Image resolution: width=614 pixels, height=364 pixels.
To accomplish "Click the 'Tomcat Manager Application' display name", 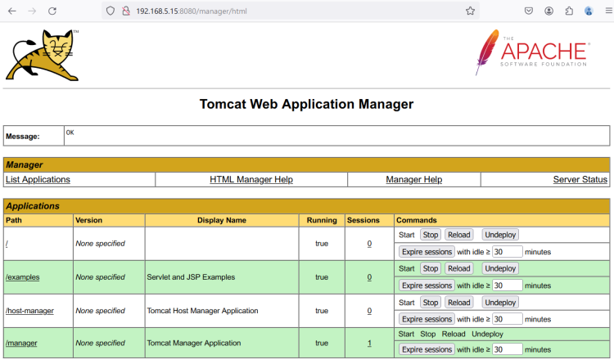I will click(194, 343).
